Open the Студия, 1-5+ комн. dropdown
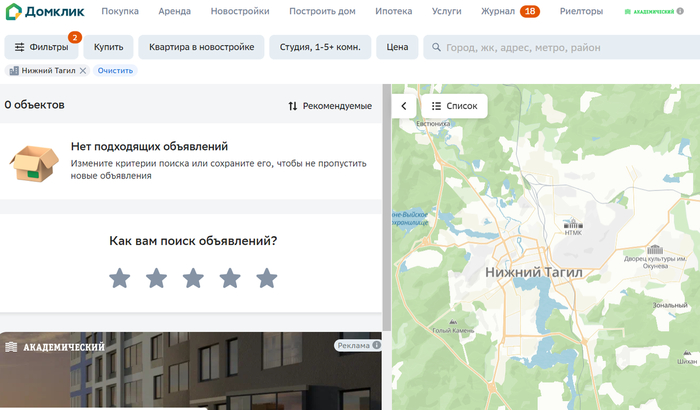700x410 pixels. (320, 47)
